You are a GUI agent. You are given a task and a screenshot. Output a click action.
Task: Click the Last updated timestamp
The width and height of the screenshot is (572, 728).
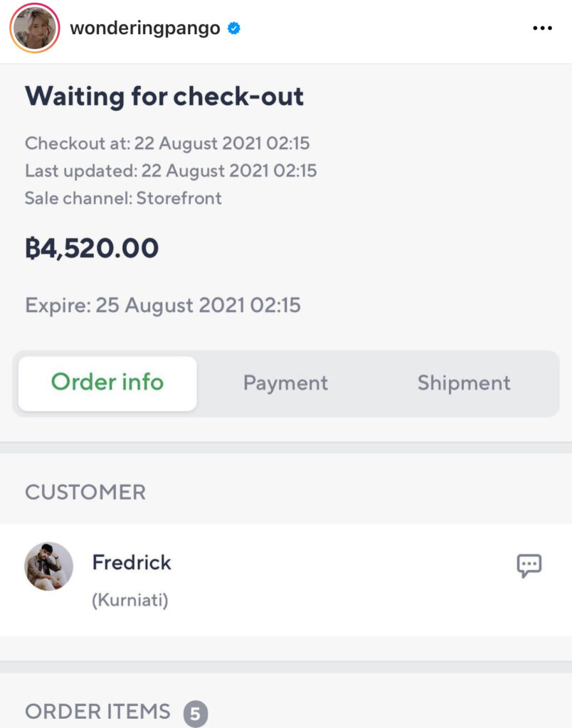click(x=171, y=171)
